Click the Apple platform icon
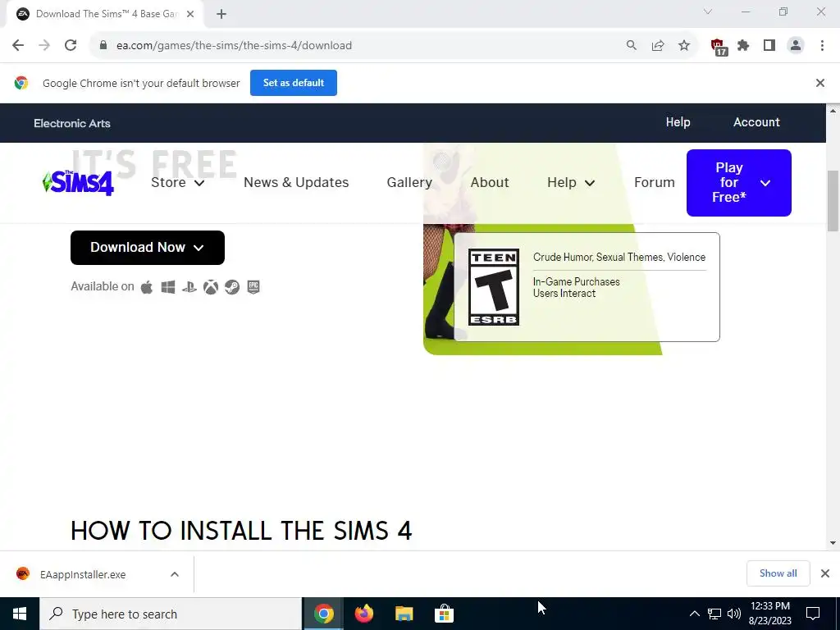 pyautogui.click(x=146, y=287)
